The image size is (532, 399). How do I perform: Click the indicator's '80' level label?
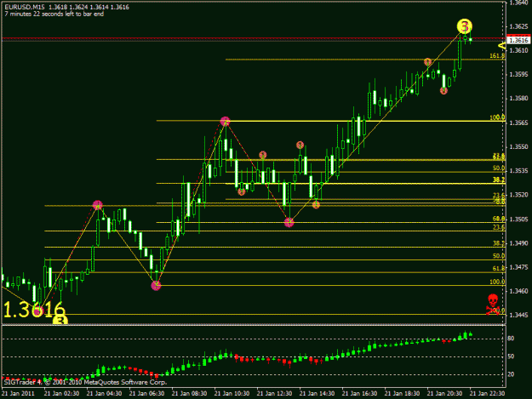(511, 339)
